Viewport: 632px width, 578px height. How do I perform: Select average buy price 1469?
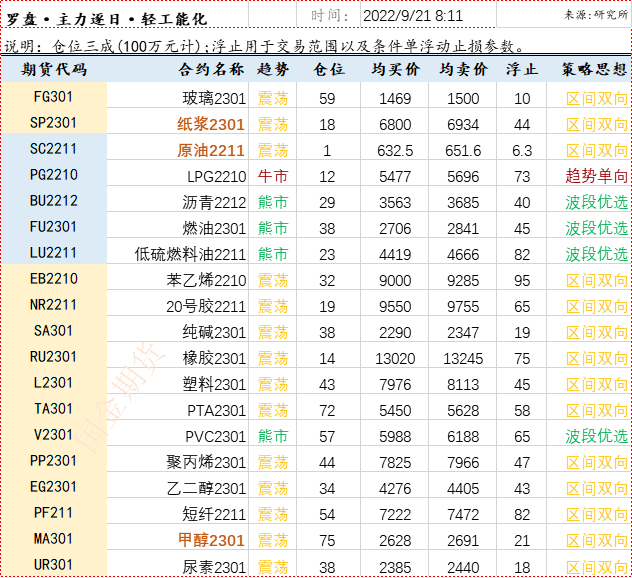(x=395, y=99)
